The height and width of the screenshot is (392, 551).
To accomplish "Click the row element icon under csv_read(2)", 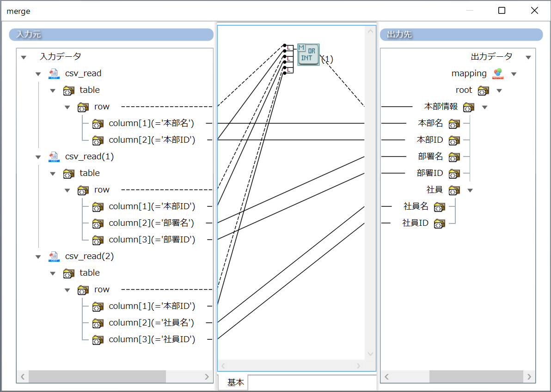I will point(83,290).
